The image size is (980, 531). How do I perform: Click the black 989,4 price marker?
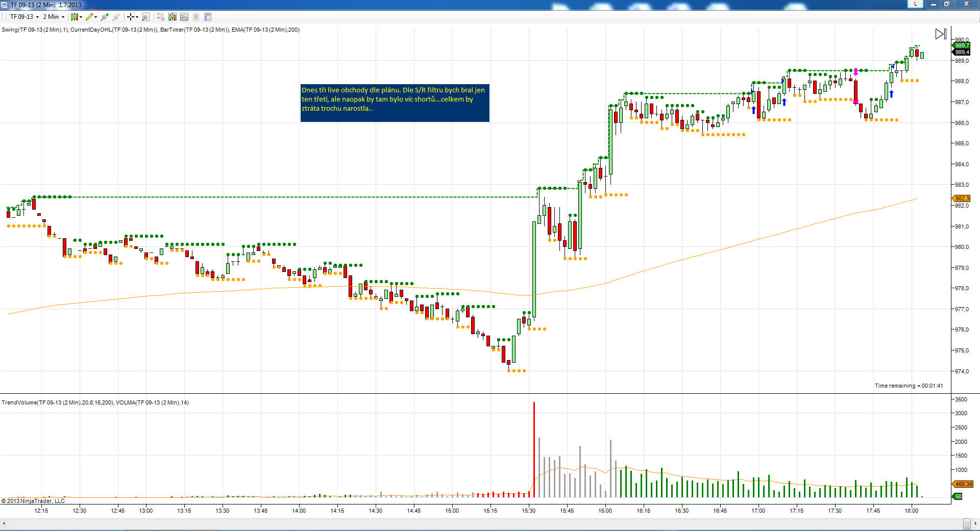pos(961,52)
